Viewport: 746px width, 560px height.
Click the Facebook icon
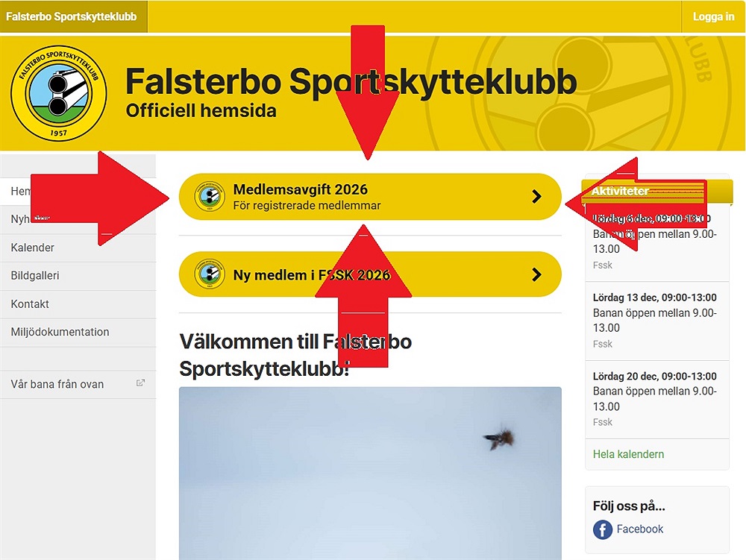(x=602, y=529)
